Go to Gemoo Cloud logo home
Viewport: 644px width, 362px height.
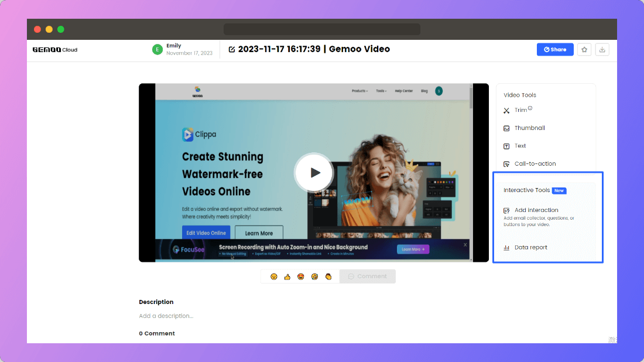[x=55, y=50]
